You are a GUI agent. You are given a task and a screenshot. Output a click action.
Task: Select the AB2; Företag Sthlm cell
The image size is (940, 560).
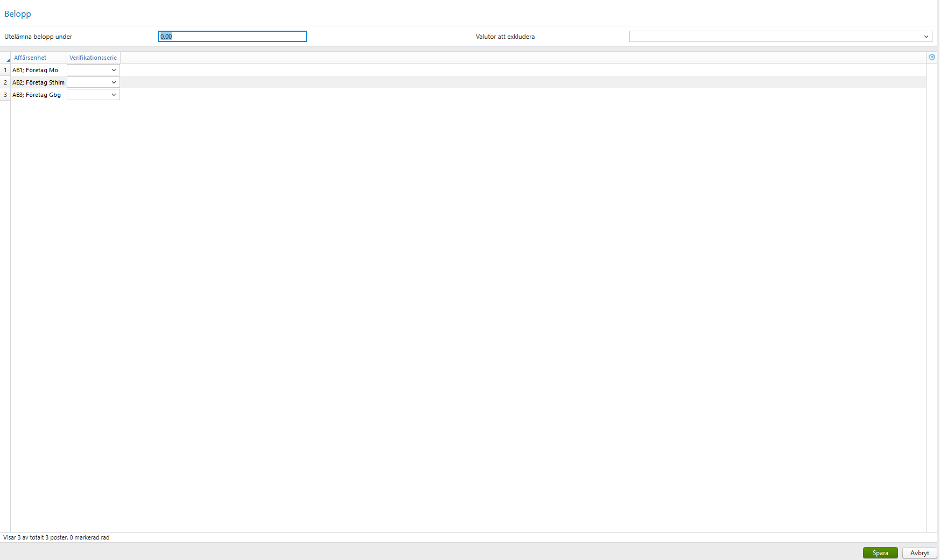[x=38, y=82]
